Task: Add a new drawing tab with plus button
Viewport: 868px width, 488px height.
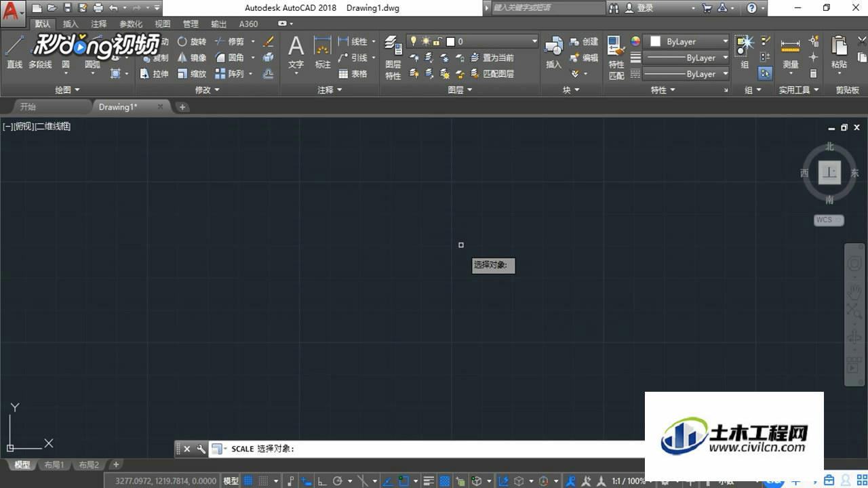Action: 182,107
